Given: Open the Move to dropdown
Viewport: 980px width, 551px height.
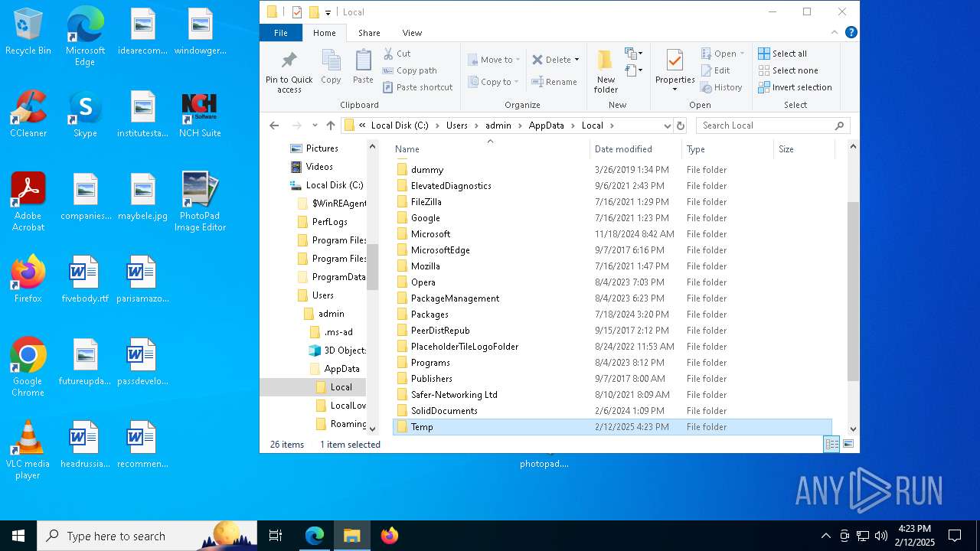Looking at the screenshot, I should (x=493, y=60).
